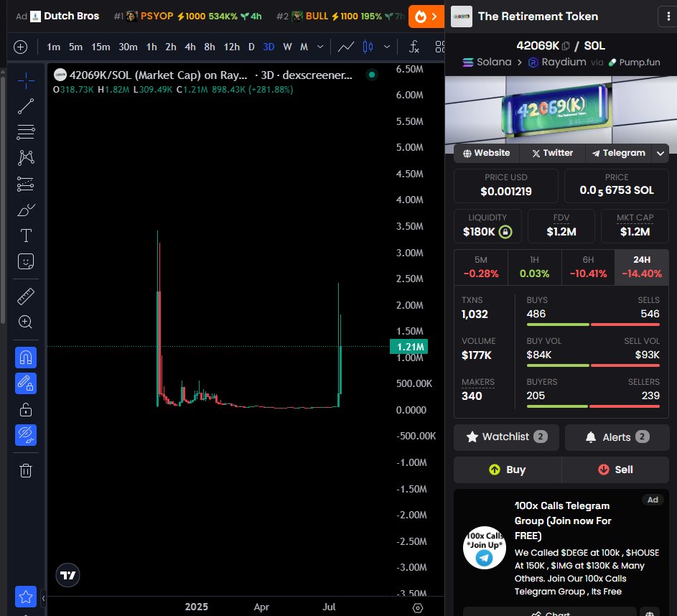Open the token Website link
This screenshot has width=677, height=616.
tap(487, 153)
